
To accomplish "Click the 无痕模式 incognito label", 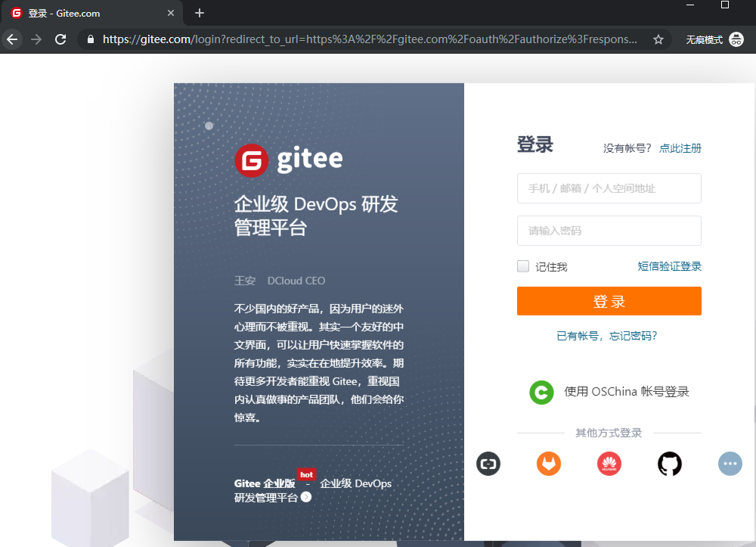I will click(705, 39).
